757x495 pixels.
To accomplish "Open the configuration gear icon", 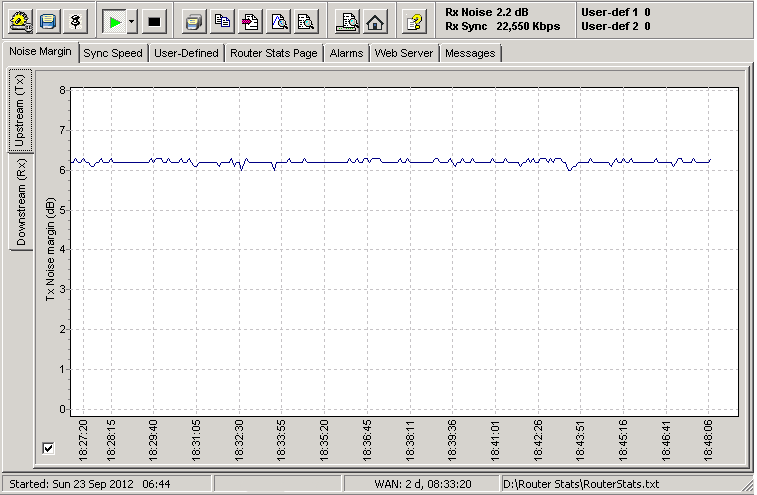I will click(21, 20).
